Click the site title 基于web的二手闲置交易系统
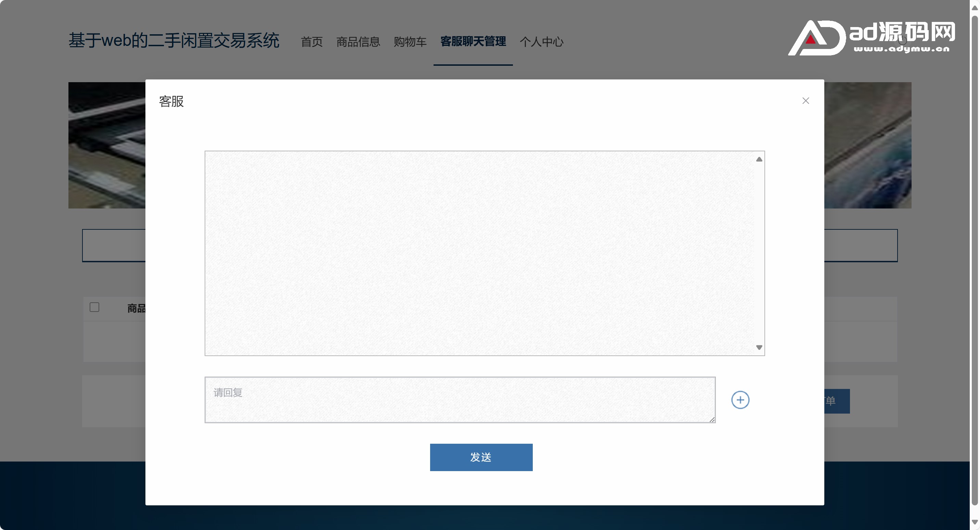Image resolution: width=980 pixels, height=530 pixels. click(x=173, y=40)
